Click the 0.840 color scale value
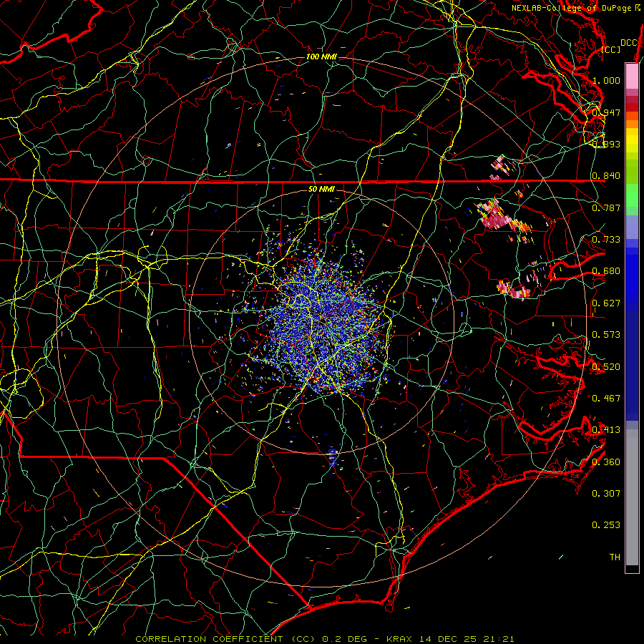 [x=606, y=176]
